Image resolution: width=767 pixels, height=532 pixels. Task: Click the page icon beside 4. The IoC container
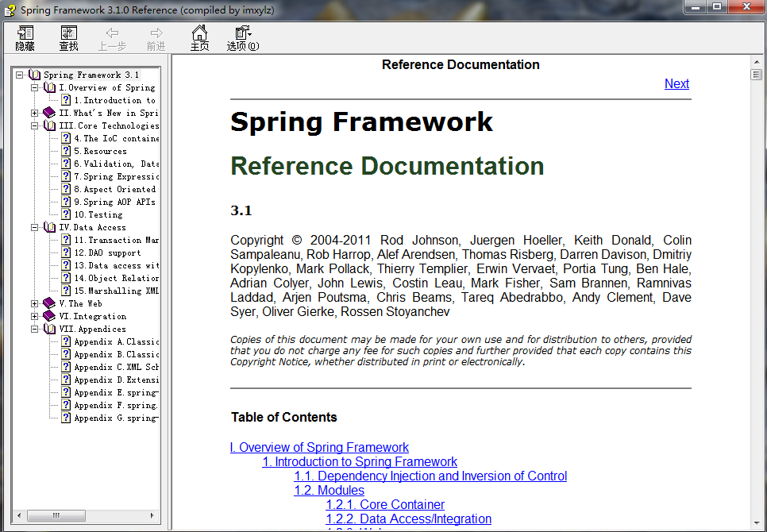[66, 138]
